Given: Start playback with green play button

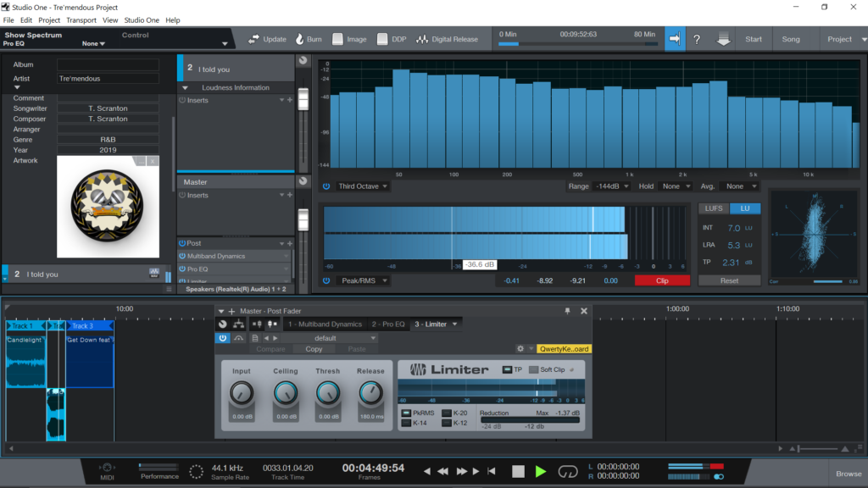Looking at the screenshot, I should (x=541, y=471).
